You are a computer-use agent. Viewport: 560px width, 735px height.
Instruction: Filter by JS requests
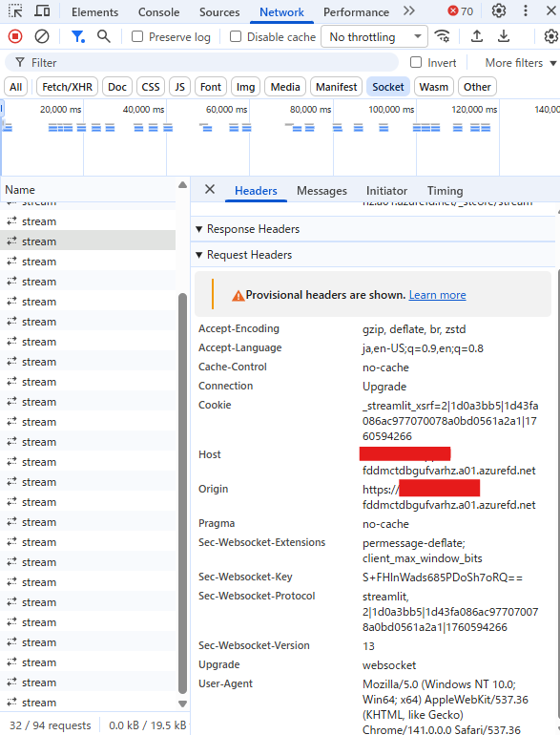pyautogui.click(x=180, y=87)
